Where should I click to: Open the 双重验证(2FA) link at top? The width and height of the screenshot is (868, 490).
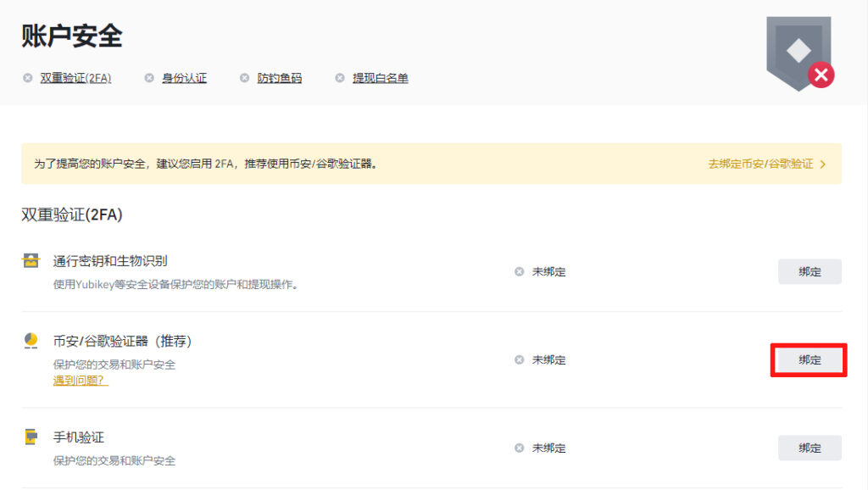[75, 78]
